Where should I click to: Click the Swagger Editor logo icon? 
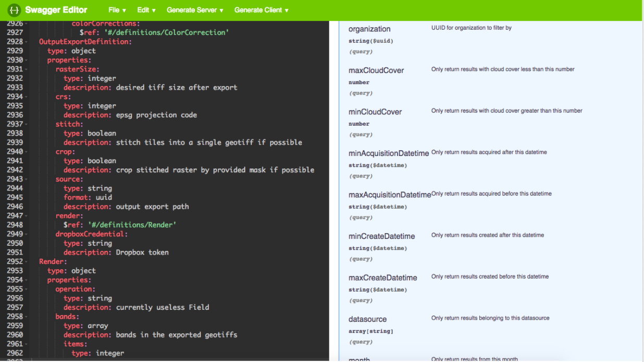pos(14,10)
